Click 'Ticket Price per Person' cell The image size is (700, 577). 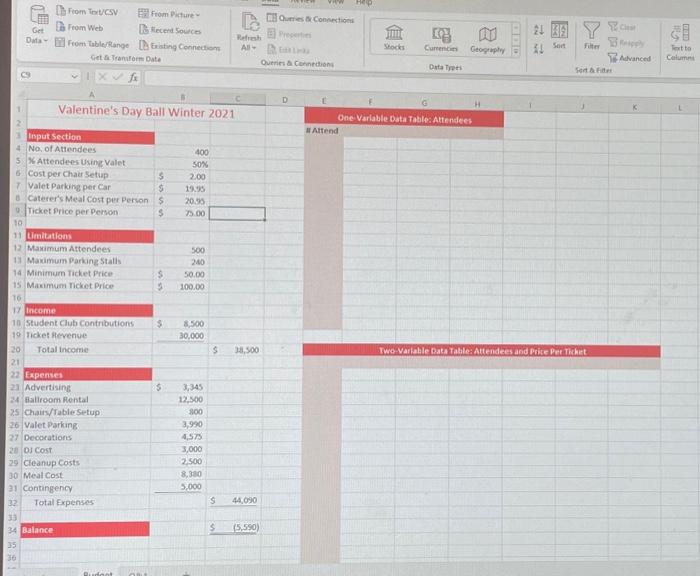pos(91,211)
